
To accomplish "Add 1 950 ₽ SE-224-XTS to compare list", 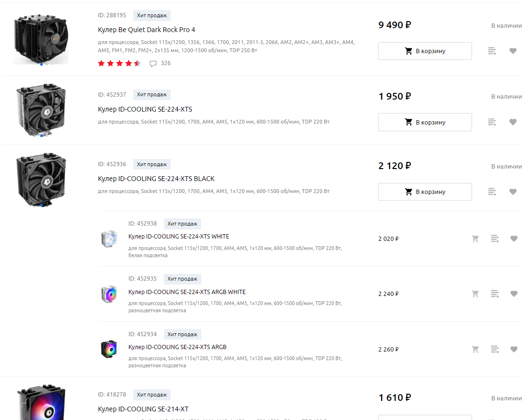I will 492,122.
